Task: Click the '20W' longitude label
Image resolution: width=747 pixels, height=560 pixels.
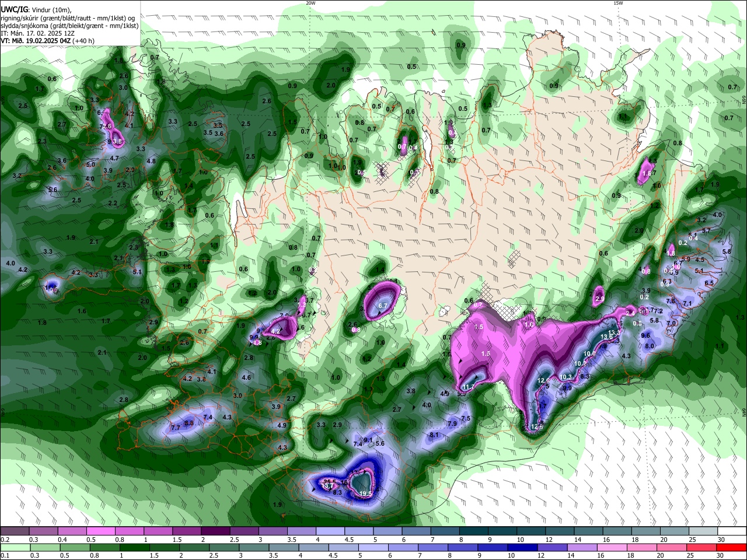Action: (x=311, y=2)
